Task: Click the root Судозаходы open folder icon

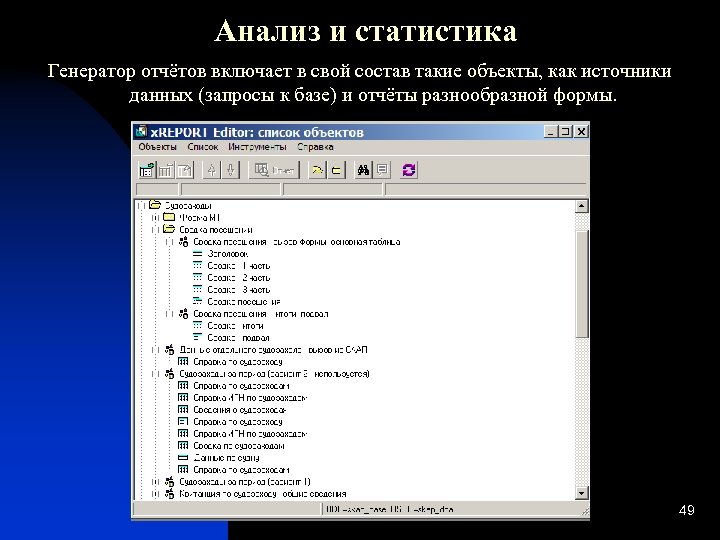Action: (155, 205)
